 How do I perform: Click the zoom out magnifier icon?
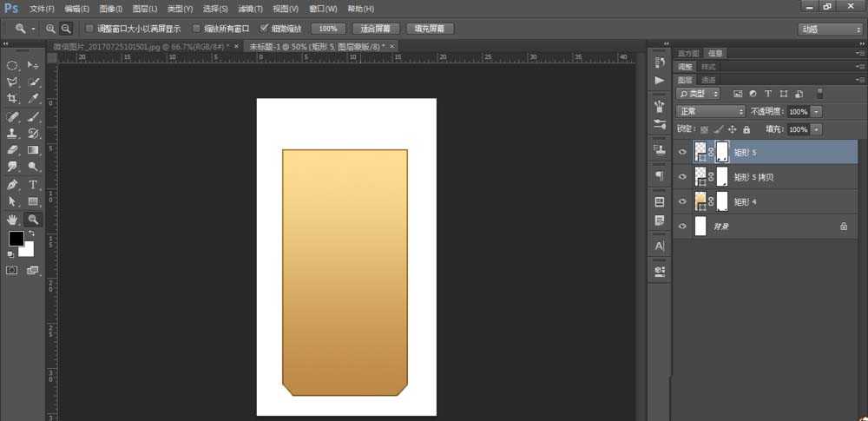(x=66, y=29)
